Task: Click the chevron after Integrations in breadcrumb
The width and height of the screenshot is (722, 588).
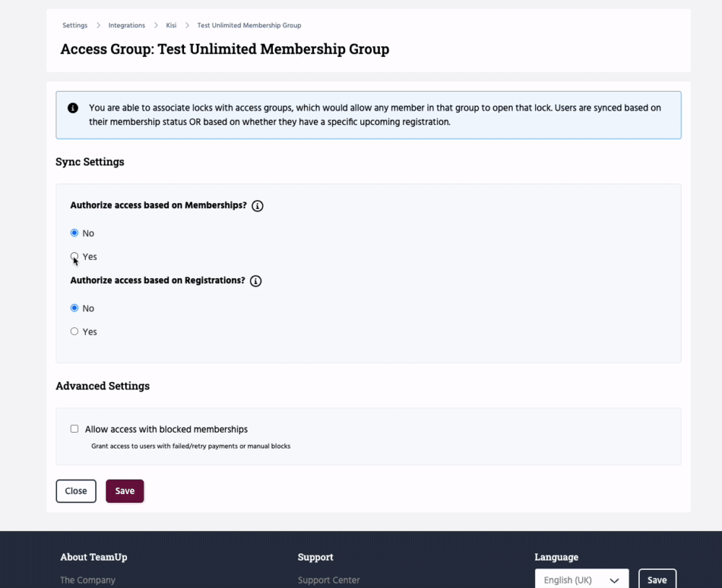Action: point(156,25)
